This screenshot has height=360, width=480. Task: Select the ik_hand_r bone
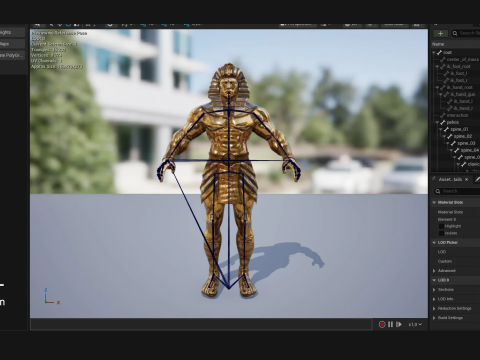463,108
